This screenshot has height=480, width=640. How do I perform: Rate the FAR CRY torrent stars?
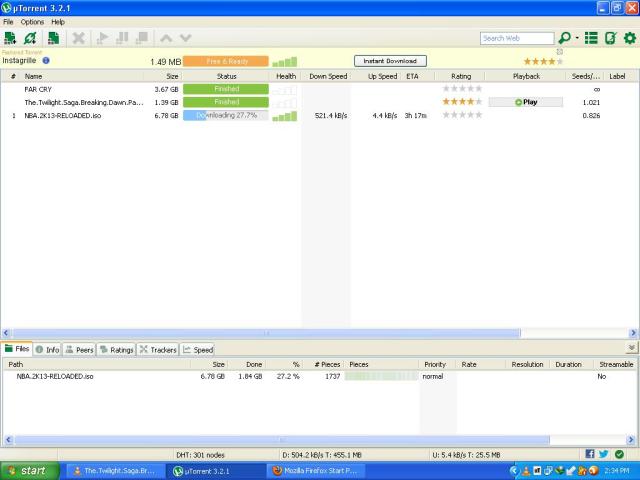(462, 88)
